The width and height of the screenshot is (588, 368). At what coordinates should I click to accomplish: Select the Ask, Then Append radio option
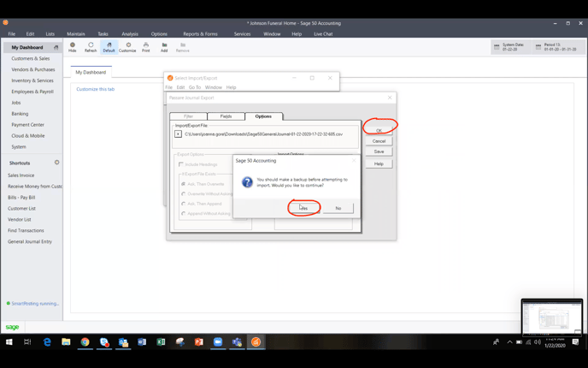184,204
